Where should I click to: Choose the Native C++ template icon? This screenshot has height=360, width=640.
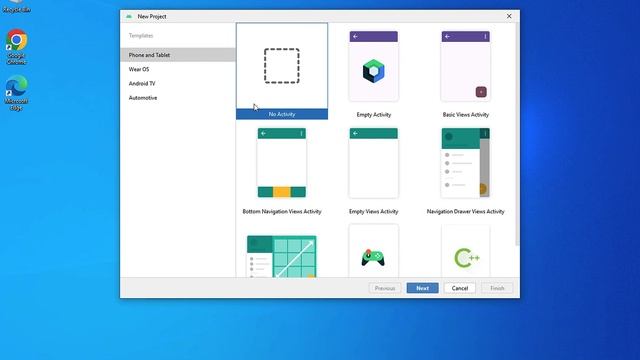[x=467, y=258]
